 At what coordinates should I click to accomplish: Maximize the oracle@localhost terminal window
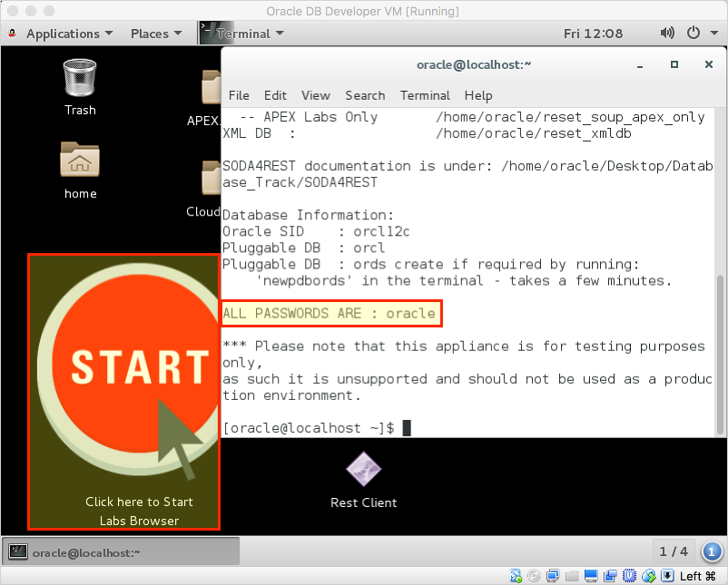point(674,64)
